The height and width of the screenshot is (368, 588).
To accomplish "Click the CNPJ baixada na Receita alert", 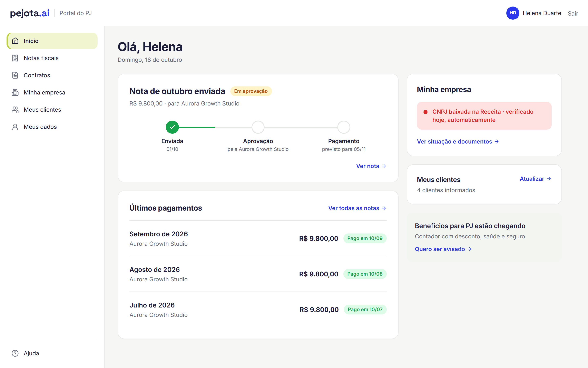I will pyautogui.click(x=484, y=116).
